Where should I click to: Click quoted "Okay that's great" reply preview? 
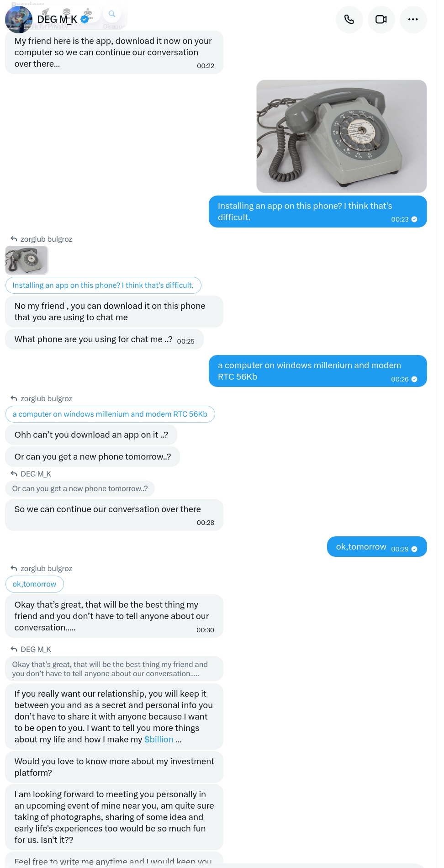pyautogui.click(x=110, y=669)
